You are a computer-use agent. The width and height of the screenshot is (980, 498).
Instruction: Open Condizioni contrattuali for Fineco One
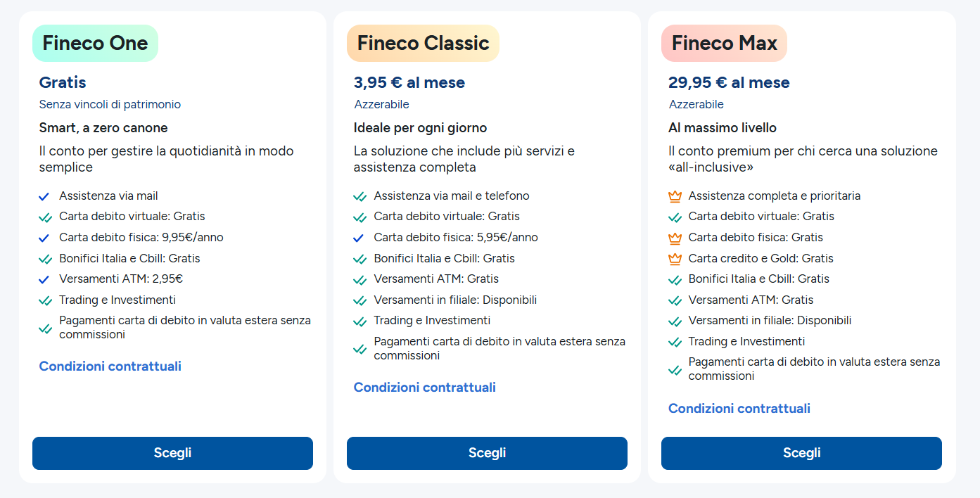click(110, 366)
